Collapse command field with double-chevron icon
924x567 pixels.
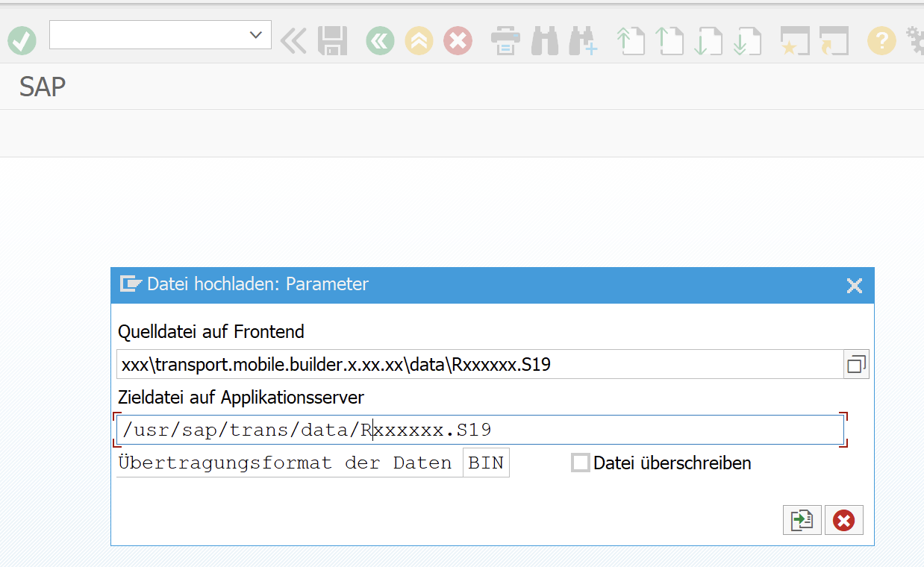(x=293, y=40)
